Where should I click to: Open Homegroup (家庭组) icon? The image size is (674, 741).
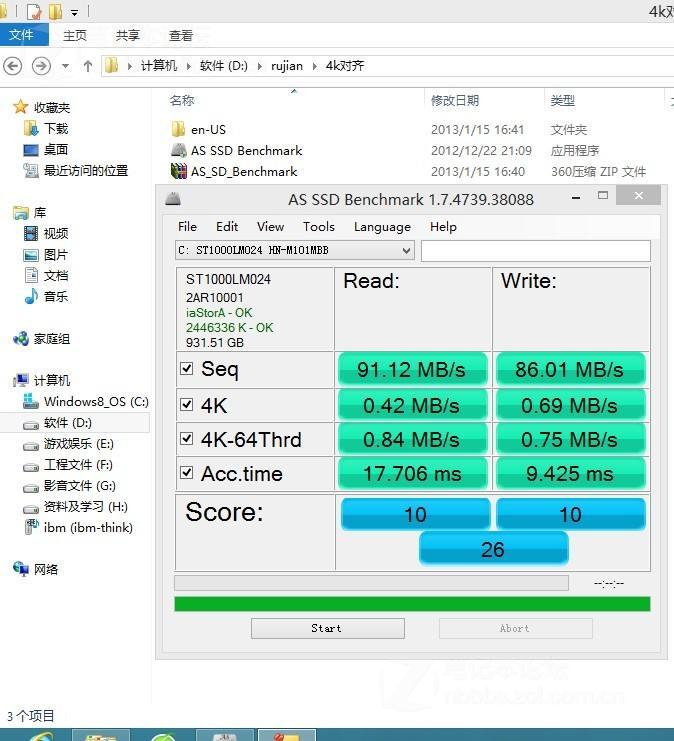21,338
